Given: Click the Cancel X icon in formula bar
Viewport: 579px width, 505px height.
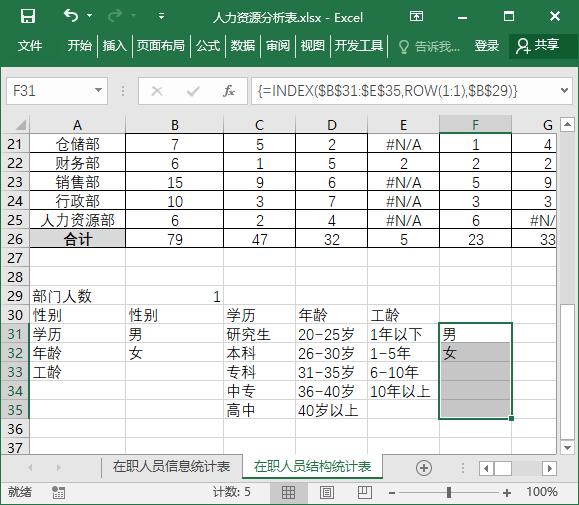Looking at the screenshot, I should click(157, 91).
